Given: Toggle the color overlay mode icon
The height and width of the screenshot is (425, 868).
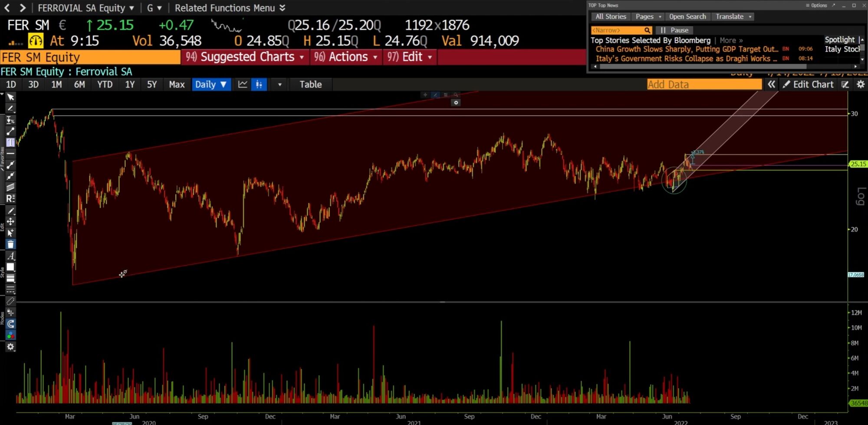Looking at the screenshot, I should click(x=10, y=335).
